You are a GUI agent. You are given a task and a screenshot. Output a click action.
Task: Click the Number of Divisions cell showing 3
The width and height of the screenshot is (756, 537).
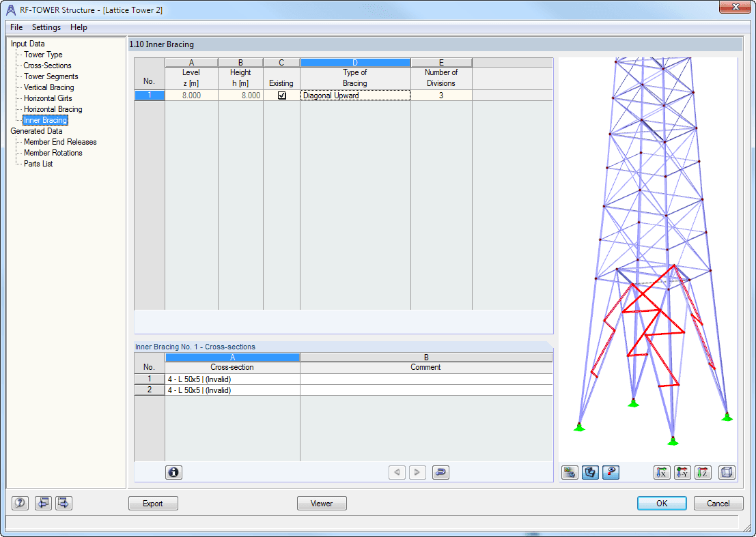point(441,96)
